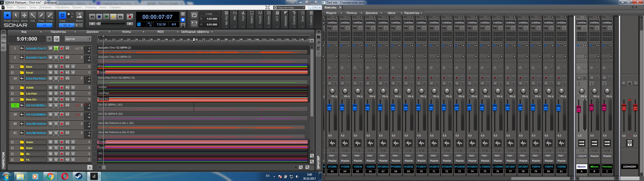Expand the Bass track folder
644x181 pixels.
[x=12, y=67]
